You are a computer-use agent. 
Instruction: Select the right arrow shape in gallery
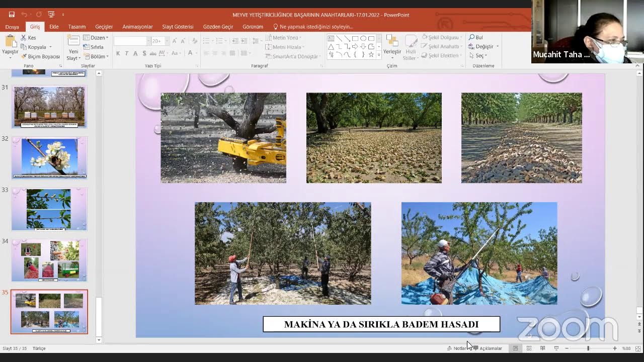(355, 46)
